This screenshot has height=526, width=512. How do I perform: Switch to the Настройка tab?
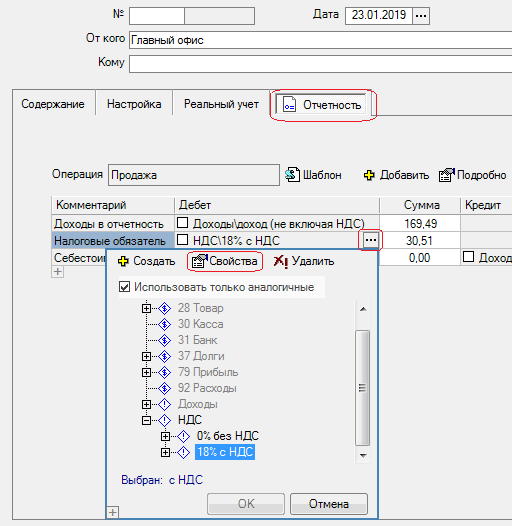134,104
